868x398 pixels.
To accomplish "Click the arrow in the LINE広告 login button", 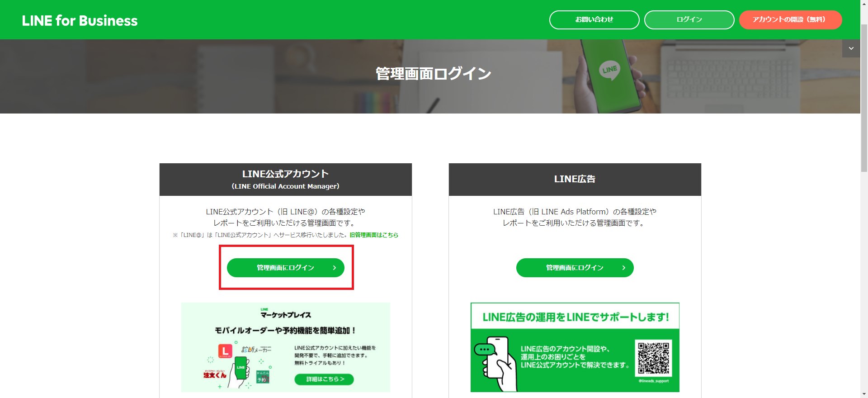I will coord(624,268).
